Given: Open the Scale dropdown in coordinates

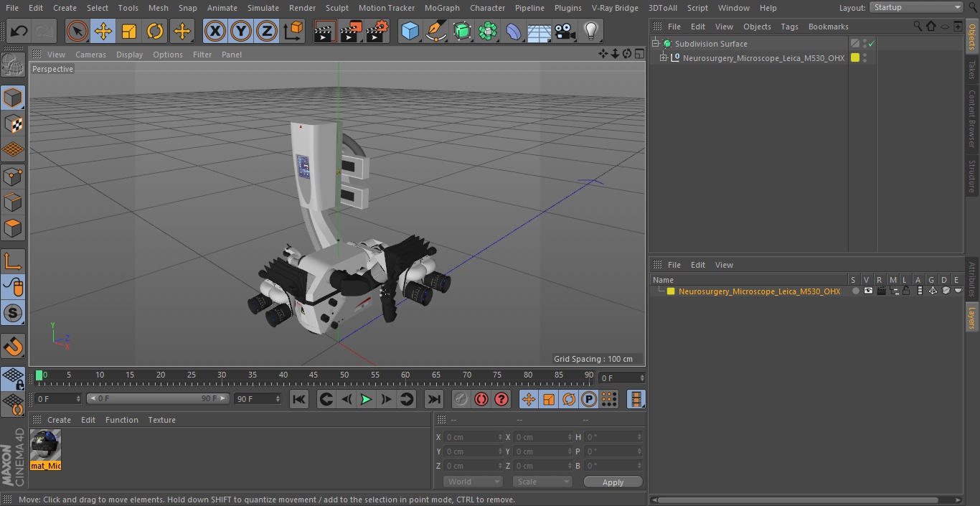Looking at the screenshot, I should point(542,482).
